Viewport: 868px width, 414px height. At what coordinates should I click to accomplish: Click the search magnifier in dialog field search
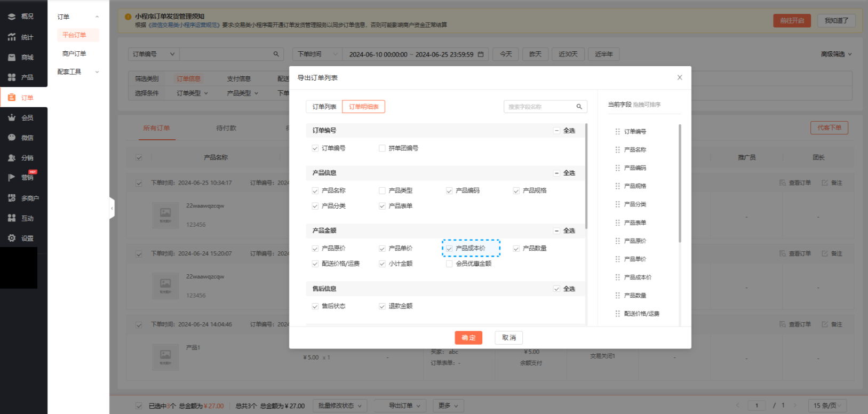pos(579,107)
